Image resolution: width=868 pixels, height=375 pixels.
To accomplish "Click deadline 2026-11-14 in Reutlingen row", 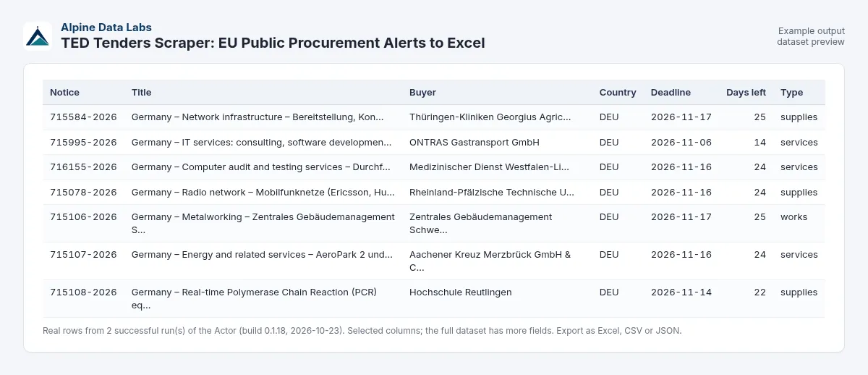I will [681, 292].
